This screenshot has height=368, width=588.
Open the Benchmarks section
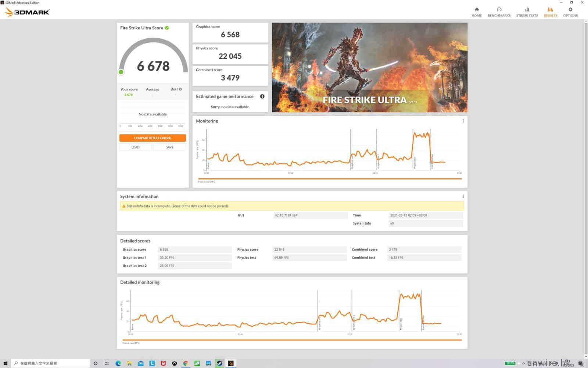[x=499, y=12]
